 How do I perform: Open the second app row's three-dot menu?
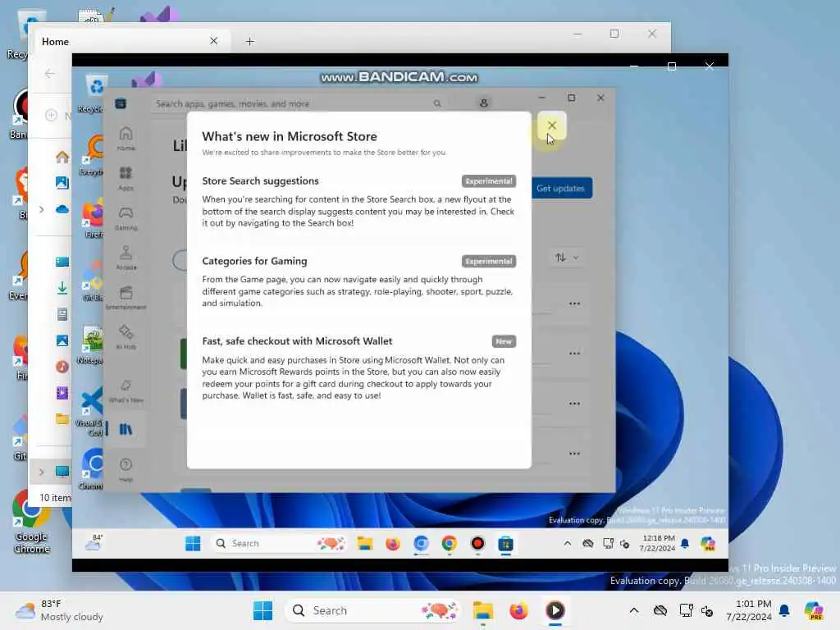[574, 354]
